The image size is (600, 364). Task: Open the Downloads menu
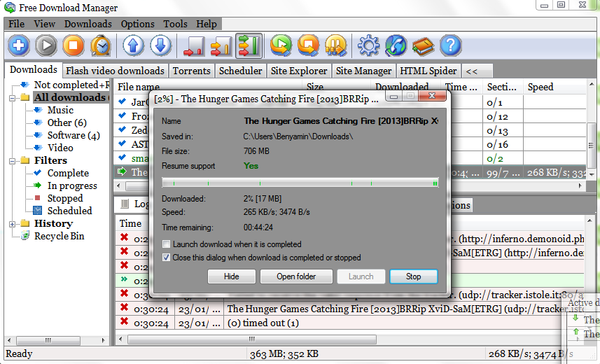pos(88,24)
